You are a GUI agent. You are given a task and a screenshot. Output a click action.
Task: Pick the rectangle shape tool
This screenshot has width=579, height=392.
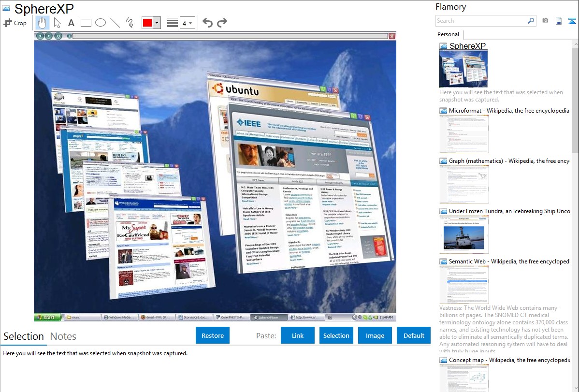[86, 23]
